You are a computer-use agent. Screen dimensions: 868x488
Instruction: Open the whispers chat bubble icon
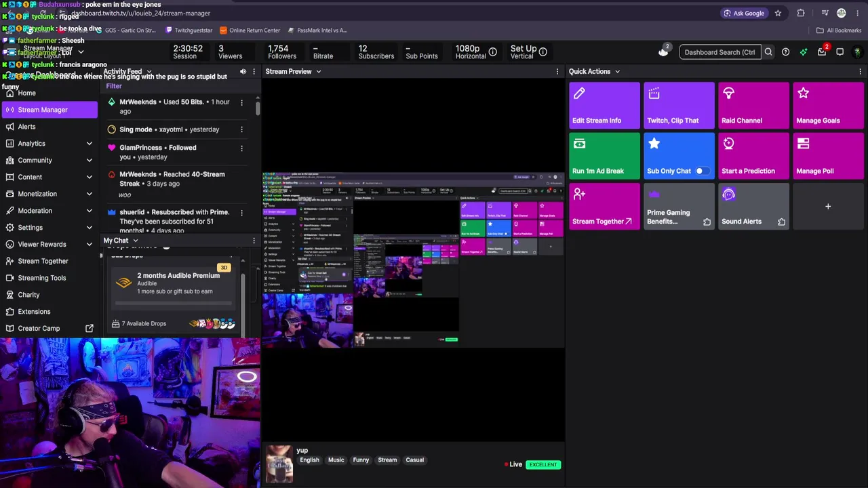click(x=840, y=52)
